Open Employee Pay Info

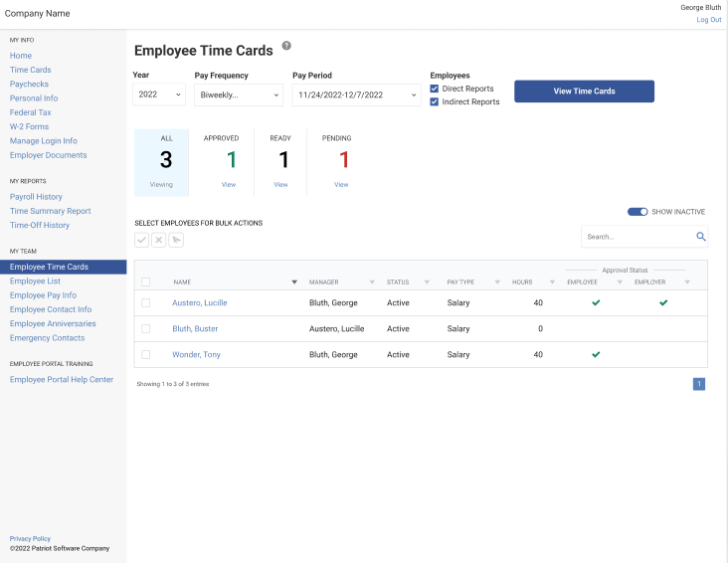43,295
